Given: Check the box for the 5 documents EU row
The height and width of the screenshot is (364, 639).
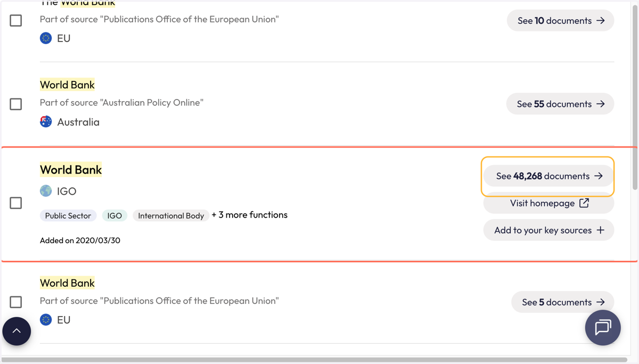Looking at the screenshot, I should click(16, 302).
